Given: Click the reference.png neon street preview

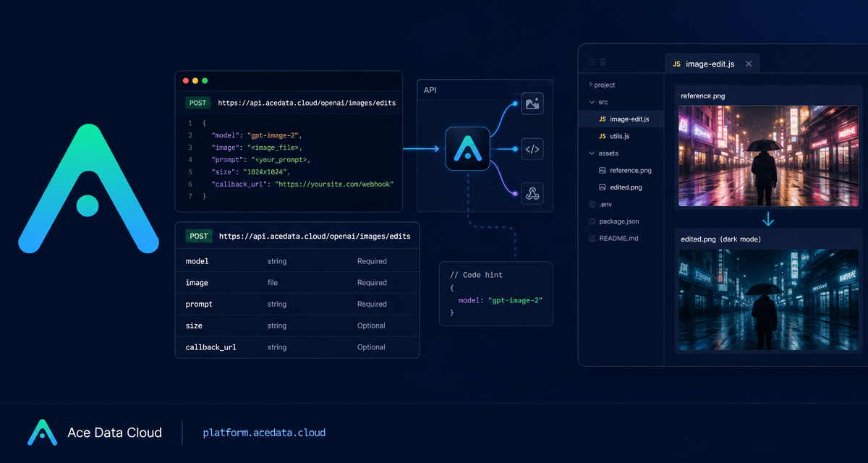Looking at the screenshot, I should coord(768,156).
